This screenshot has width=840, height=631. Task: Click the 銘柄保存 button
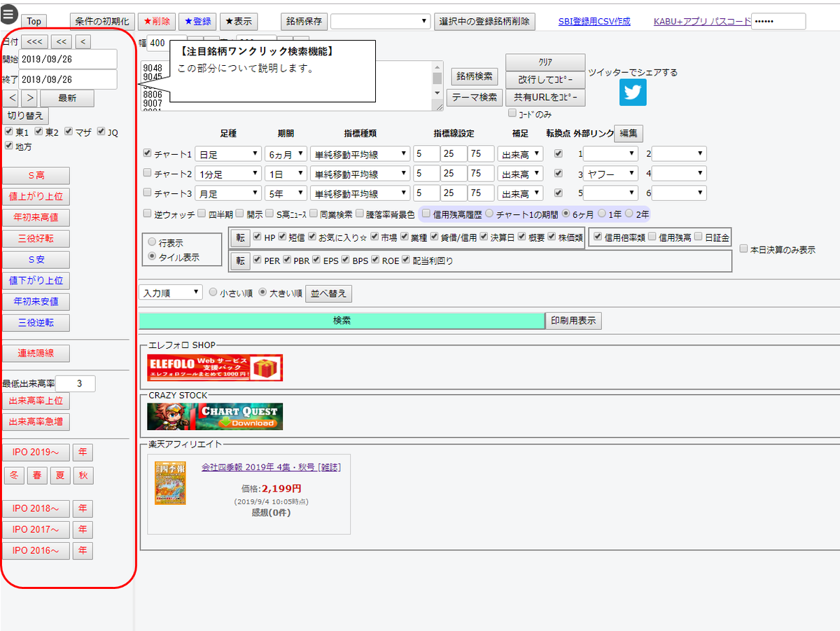click(x=304, y=22)
